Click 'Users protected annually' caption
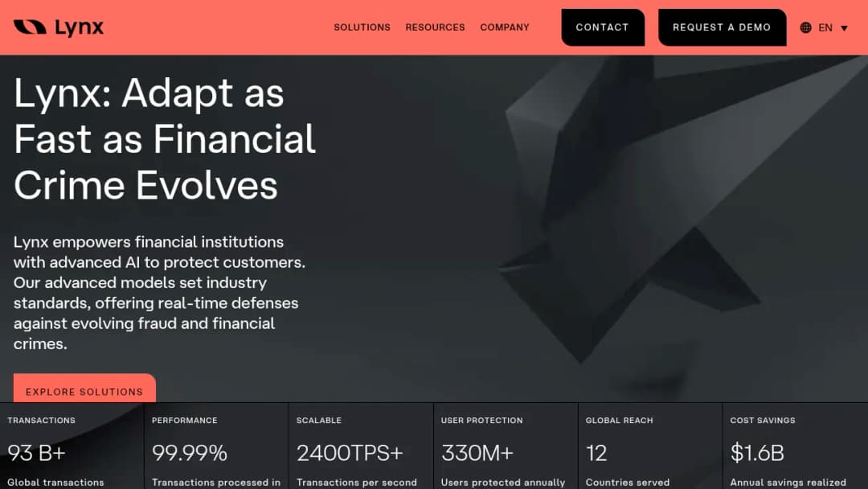 [x=503, y=483]
